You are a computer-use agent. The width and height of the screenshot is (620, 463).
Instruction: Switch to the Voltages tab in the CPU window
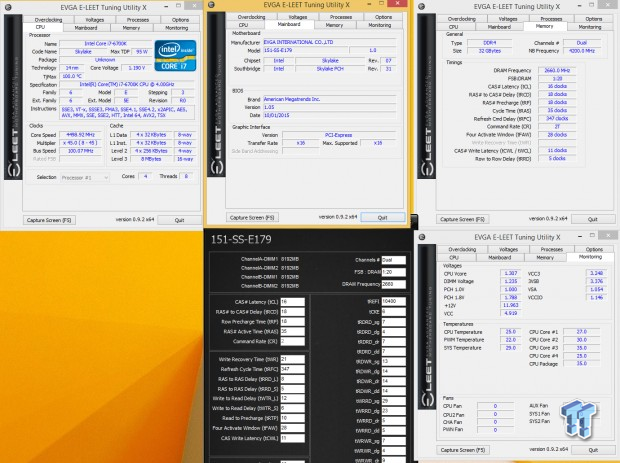(x=95, y=19)
